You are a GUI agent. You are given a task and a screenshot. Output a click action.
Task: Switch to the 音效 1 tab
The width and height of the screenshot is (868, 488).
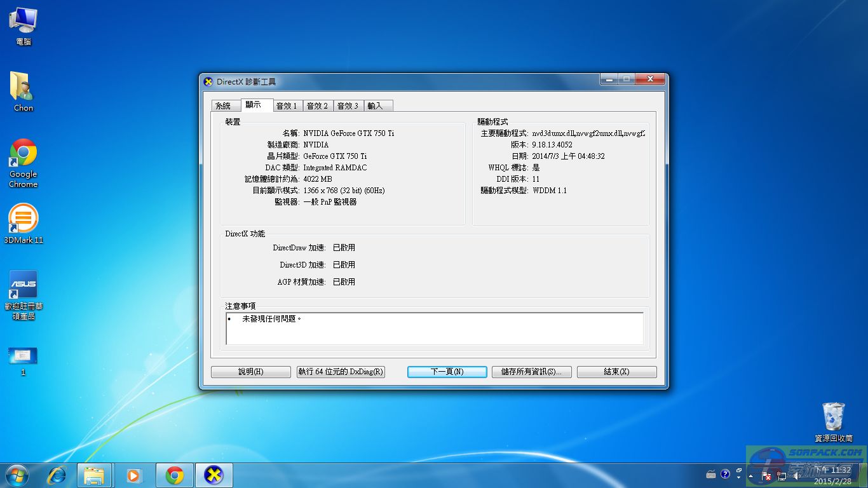(287, 105)
